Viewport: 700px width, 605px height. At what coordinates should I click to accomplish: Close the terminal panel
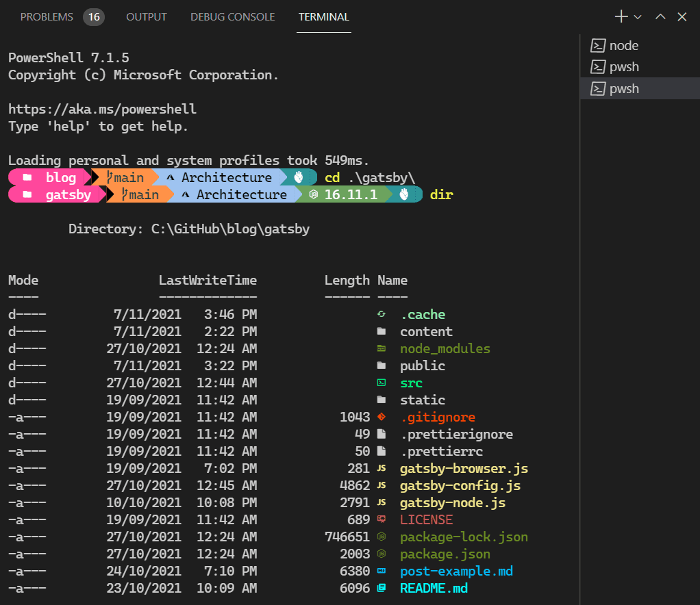(682, 17)
